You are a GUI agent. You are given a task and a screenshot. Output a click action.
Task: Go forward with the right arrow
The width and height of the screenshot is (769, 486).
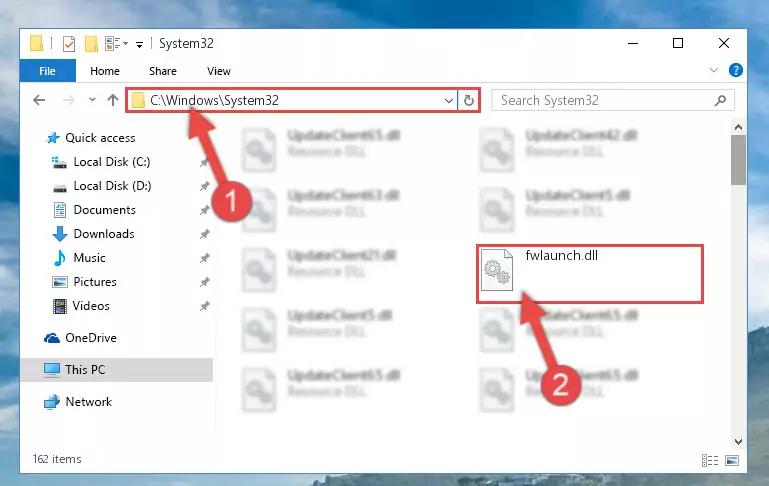click(69, 101)
